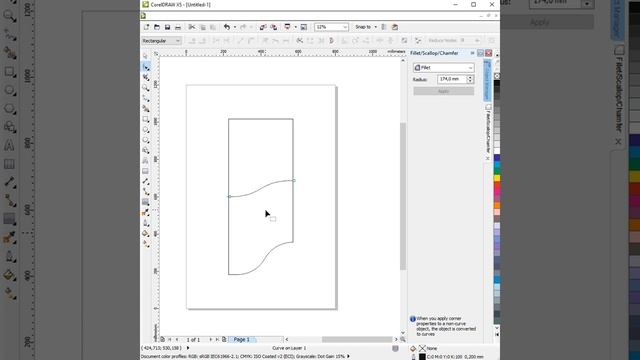The image size is (640, 360).
Task: Click the Application launcher icon
Action: pos(288,27)
